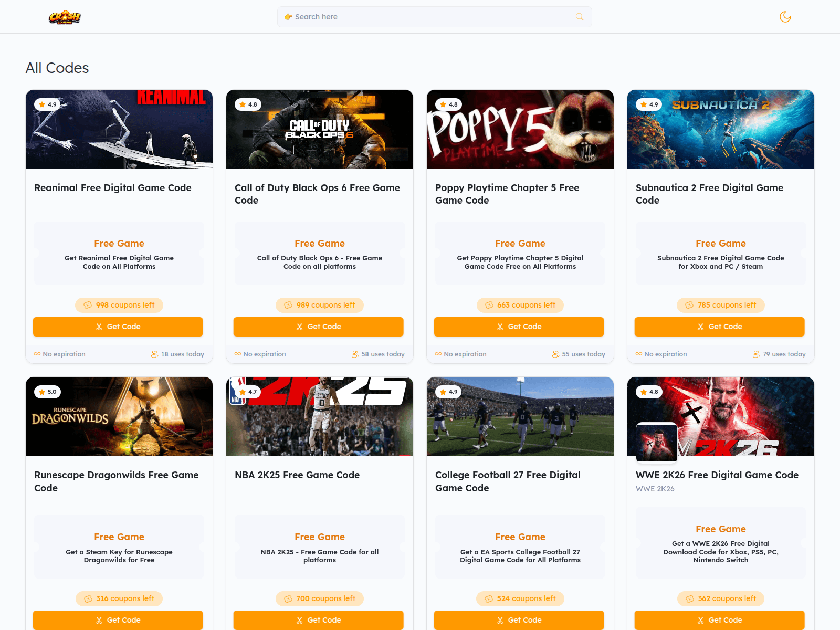Open WWE 2K26 Free Digital Game Code title
The image size is (840, 630).
[717, 475]
